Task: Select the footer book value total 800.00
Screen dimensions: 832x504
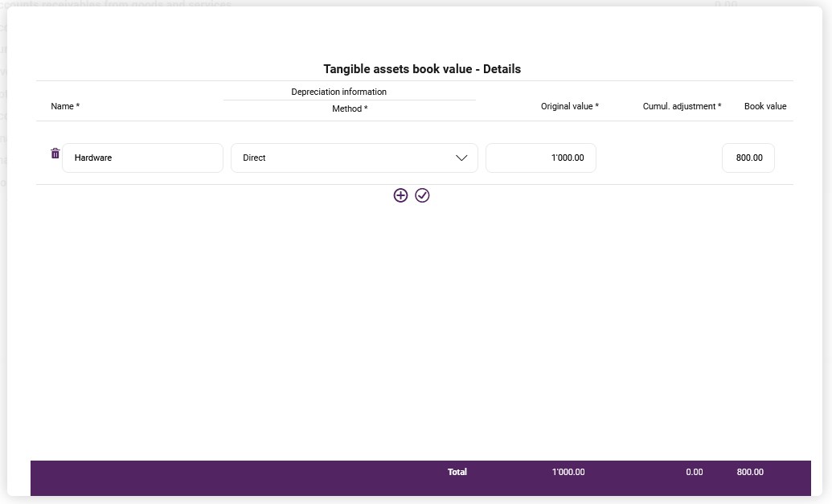Action: pyautogui.click(x=750, y=472)
